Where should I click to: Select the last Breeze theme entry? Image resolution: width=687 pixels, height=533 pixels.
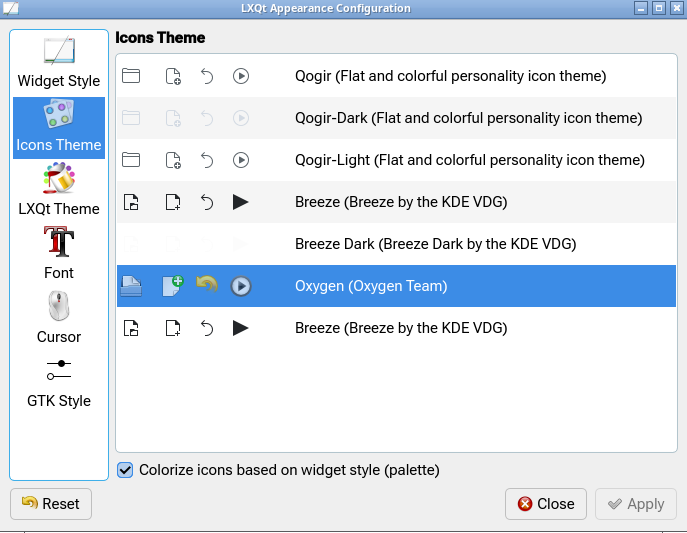401,328
